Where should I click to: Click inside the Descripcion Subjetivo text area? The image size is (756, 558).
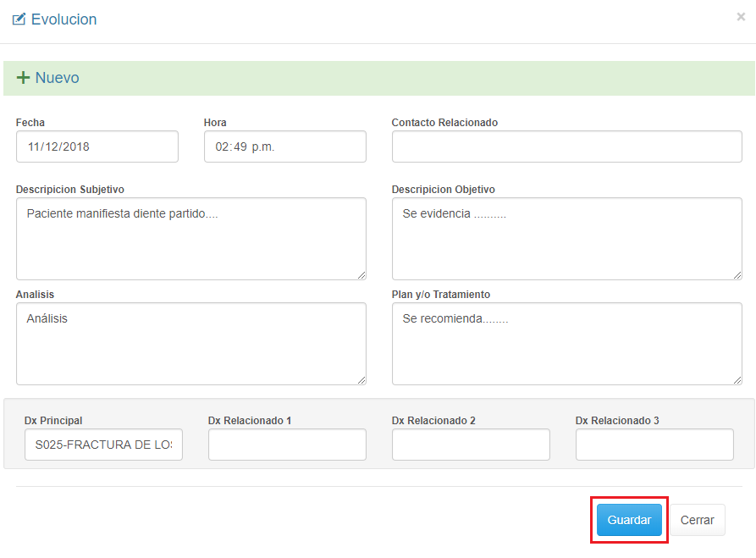click(x=190, y=239)
